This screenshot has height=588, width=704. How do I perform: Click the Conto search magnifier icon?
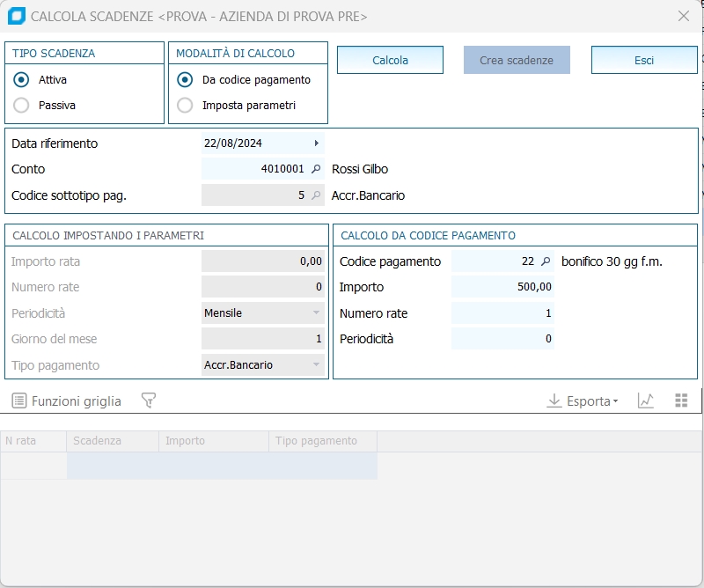(x=317, y=169)
